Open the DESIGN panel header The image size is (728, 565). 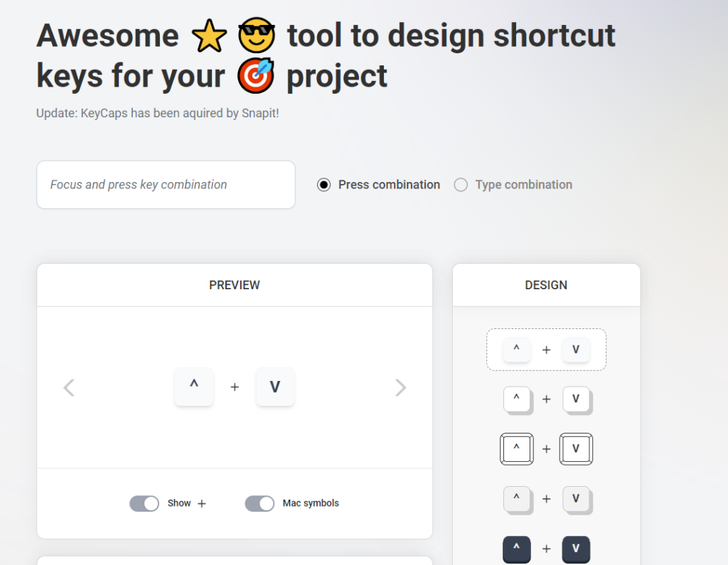tap(546, 285)
